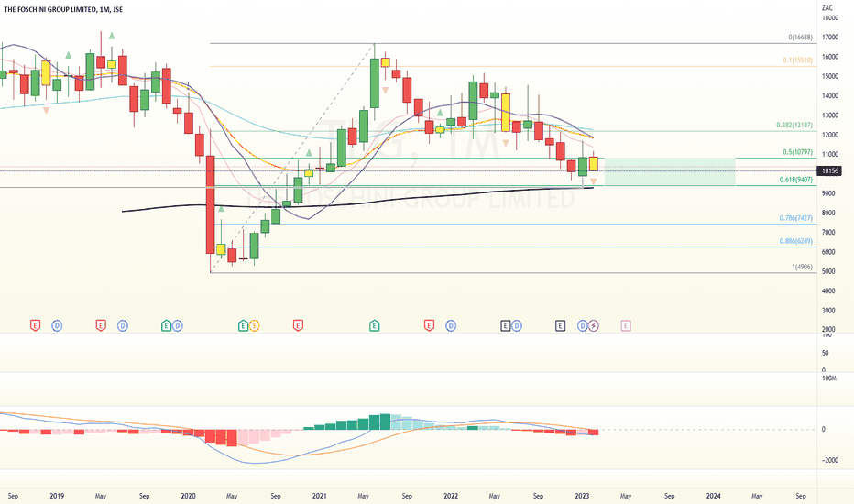Select the dividend marker for July 2022
854x504 pixels.
point(516,326)
